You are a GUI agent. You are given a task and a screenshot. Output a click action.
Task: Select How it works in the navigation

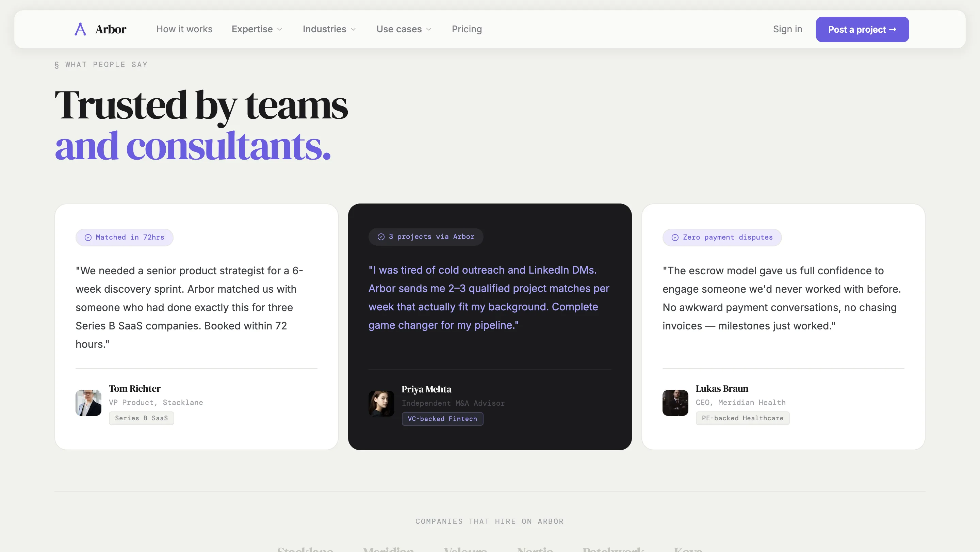click(x=184, y=29)
